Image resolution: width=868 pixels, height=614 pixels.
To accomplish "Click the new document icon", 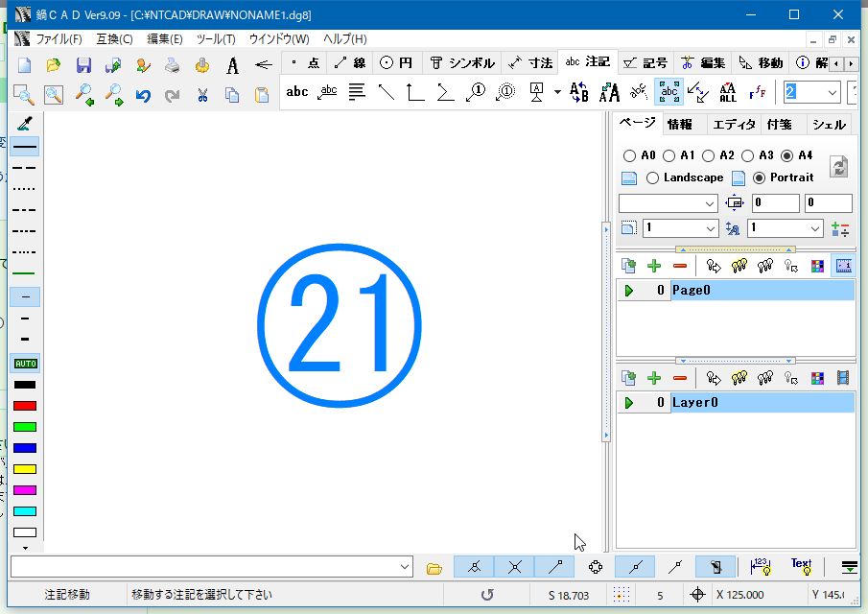I will pos(24,65).
